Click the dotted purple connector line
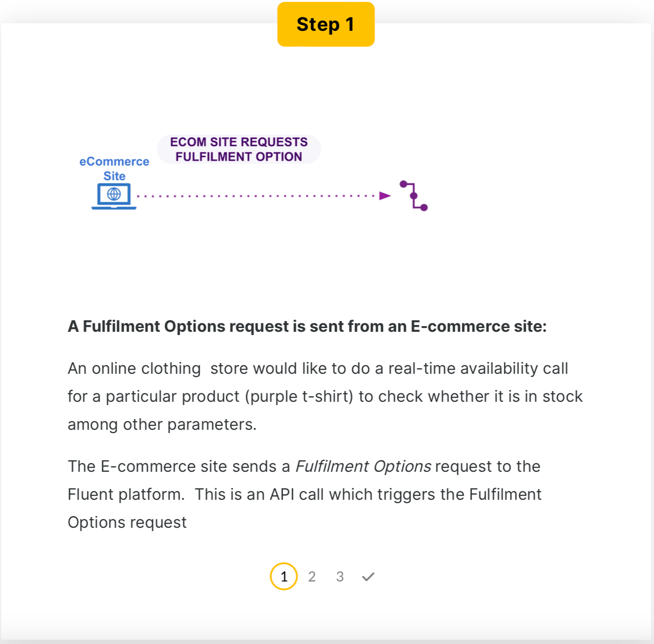 pos(257,196)
